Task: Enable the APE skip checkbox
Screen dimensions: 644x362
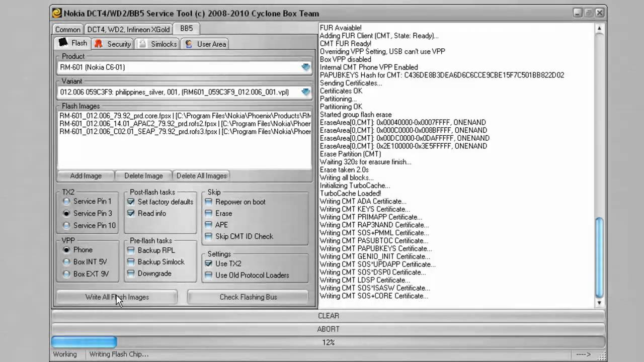Action: (208, 225)
